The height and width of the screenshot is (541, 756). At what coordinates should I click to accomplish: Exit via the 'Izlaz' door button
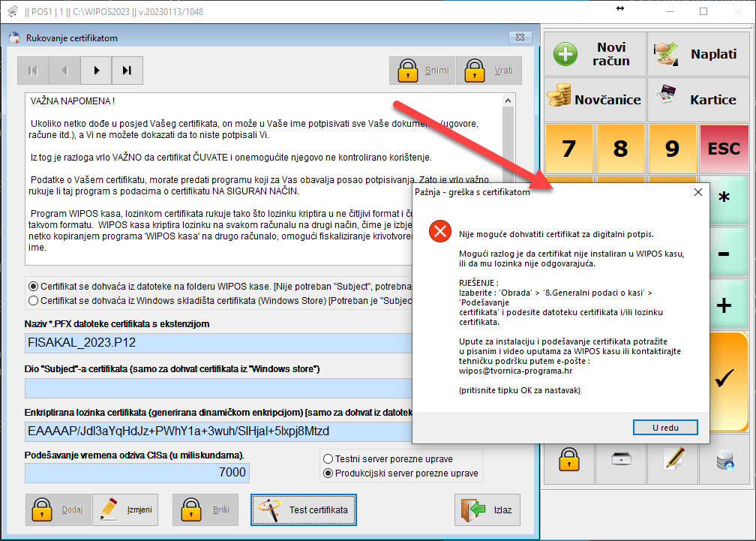point(487,510)
